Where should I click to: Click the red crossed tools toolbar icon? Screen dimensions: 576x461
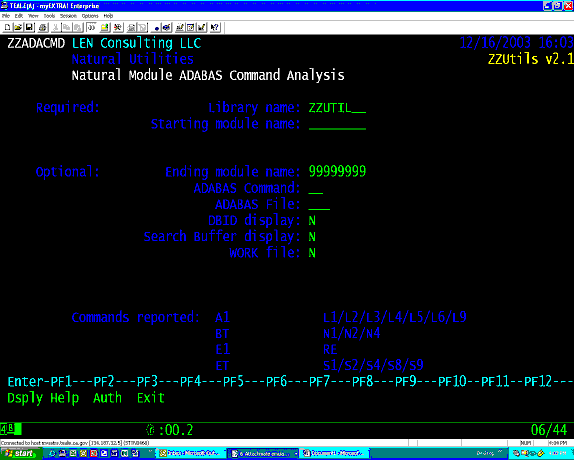click(118, 27)
